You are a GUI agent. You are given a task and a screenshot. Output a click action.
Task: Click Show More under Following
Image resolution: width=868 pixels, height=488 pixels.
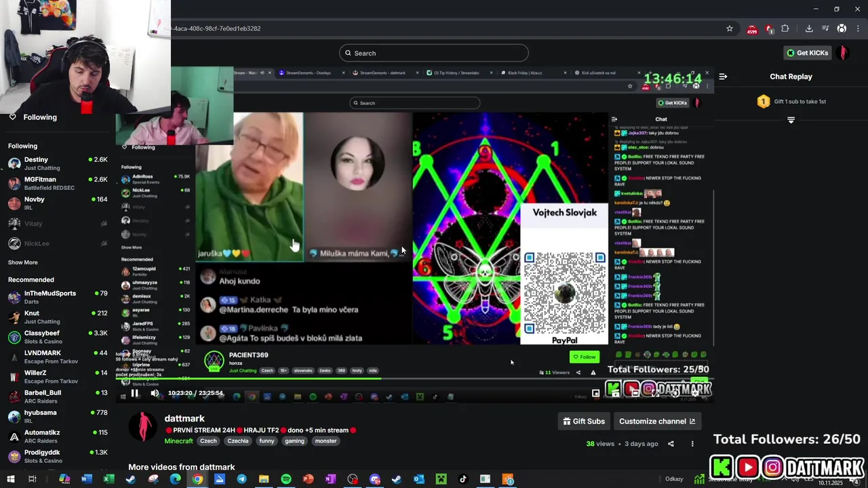pyautogui.click(x=23, y=262)
